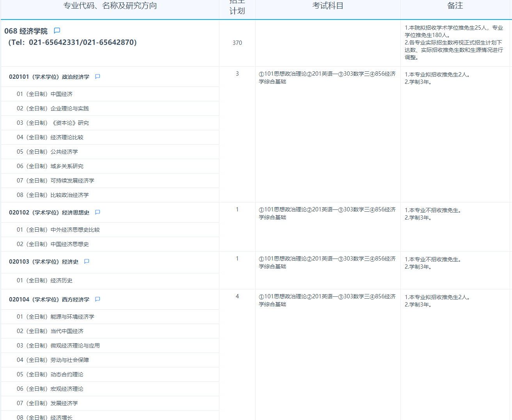
Task: Click the 考试科目 column header
Action: click(328, 6)
